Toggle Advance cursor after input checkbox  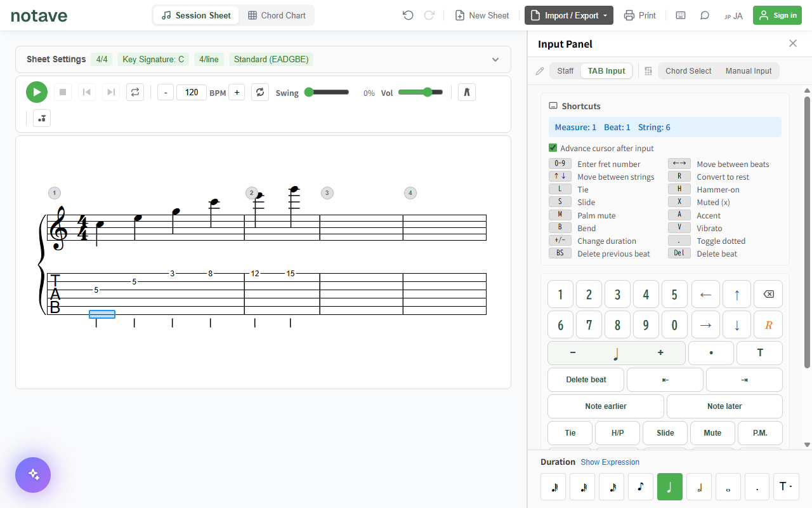click(553, 148)
